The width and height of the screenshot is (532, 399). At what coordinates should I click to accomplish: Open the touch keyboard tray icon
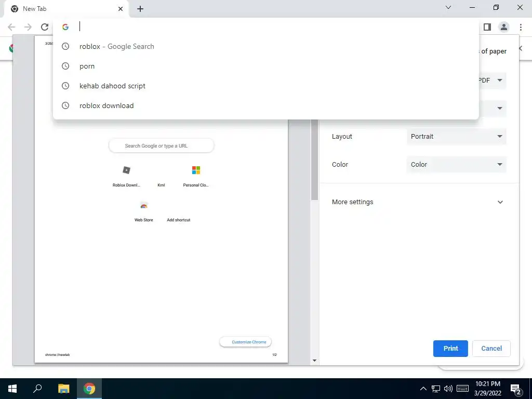click(x=462, y=389)
